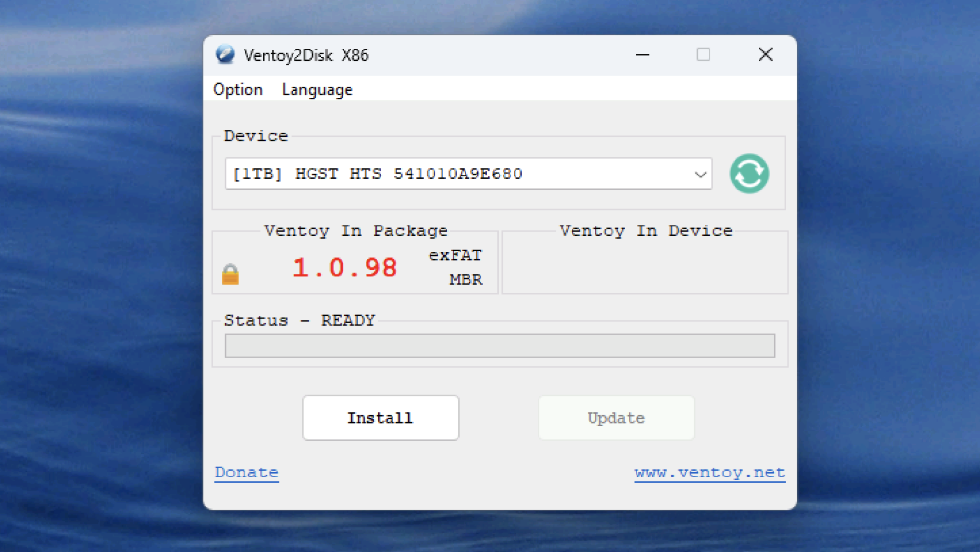Viewport: 980px width, 552px height.
Task: Select the HGST HTS 541010A9E680 device field
Action: tap(468, 174)
